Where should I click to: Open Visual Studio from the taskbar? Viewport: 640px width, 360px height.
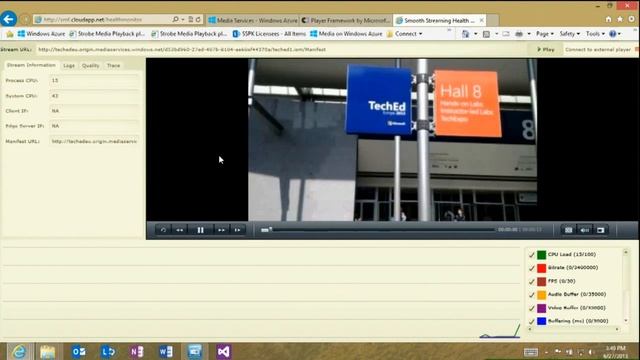pyautogui.click(x=223, y=351)
